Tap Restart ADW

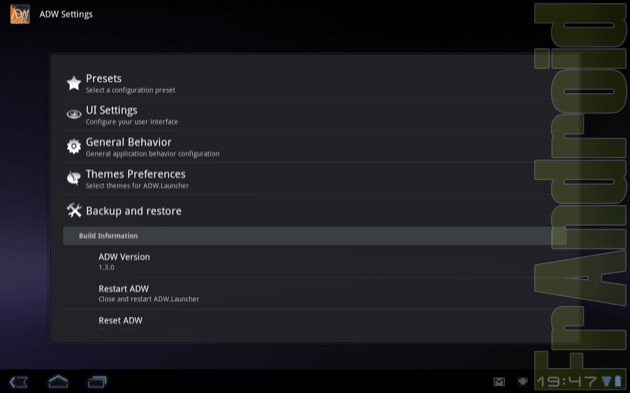point(315,293)
